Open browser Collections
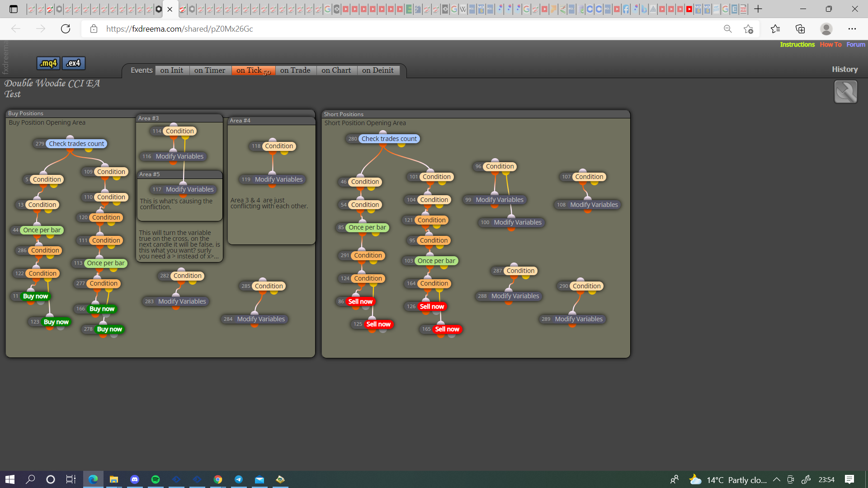 point(800,29)
